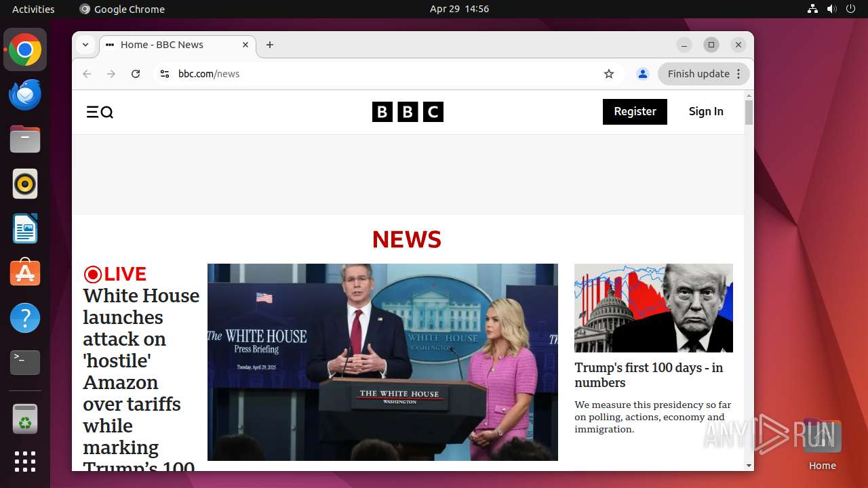Screen dimensions: 868x488
Task: Open LibreOffice Writer from the dock
Action: [x=25, y=229]
